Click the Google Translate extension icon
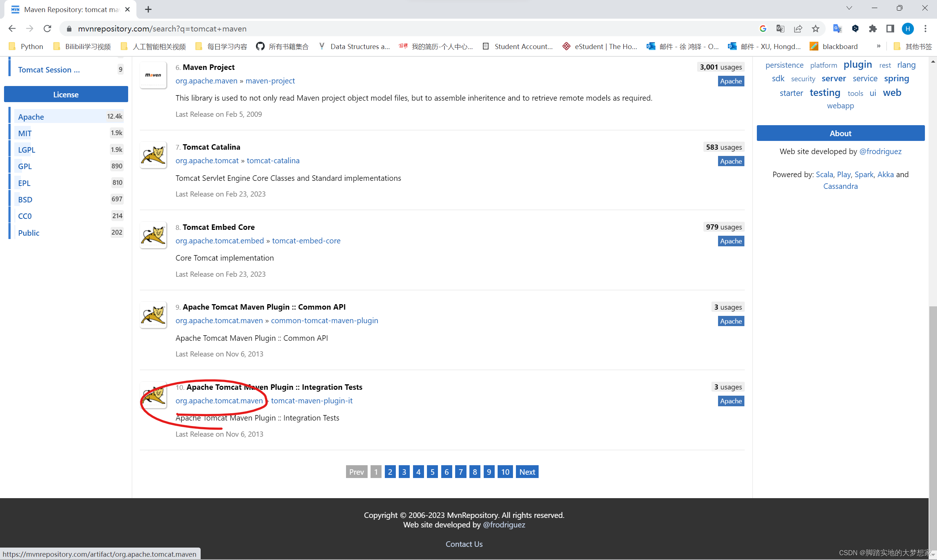Viewport: 937px width, 560px height. pyautogui.click(x=837, y=29)
